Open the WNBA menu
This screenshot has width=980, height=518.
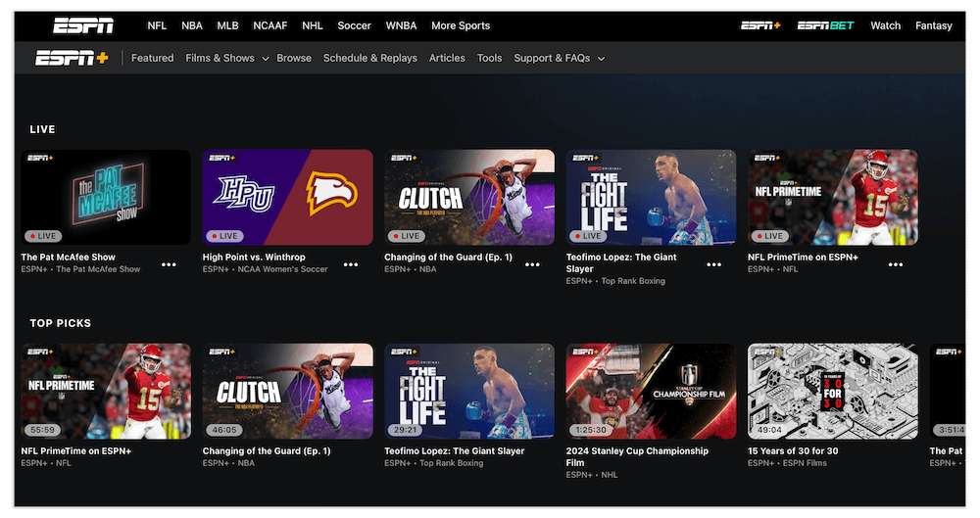401,25
